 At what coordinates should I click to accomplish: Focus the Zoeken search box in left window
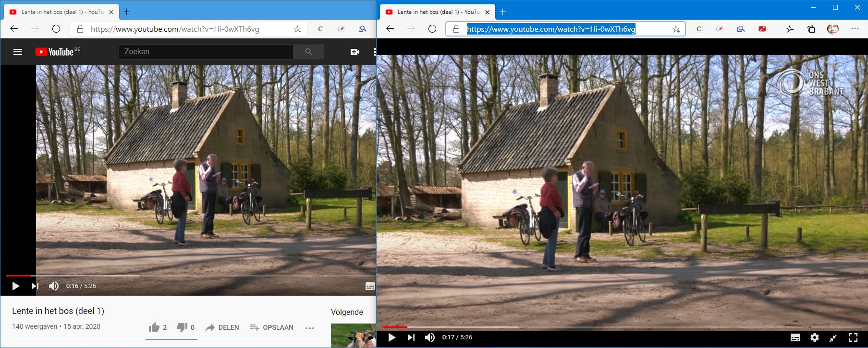[206, 52]
